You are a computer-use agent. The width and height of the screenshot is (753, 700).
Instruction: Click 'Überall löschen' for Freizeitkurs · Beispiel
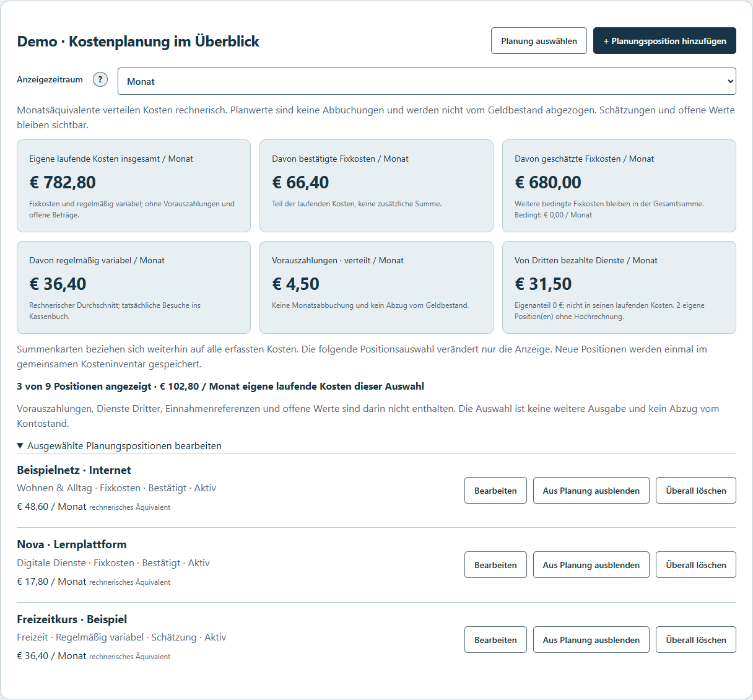click(696, 640)
